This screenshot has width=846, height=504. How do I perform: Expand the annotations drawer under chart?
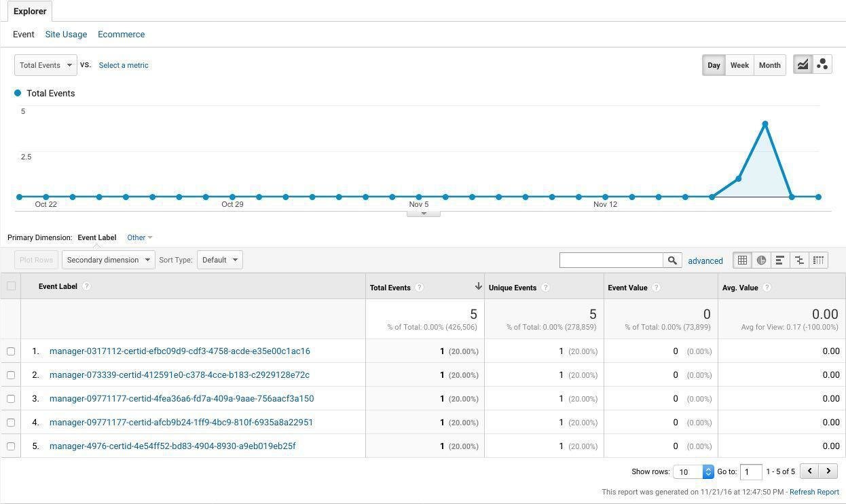424,214
